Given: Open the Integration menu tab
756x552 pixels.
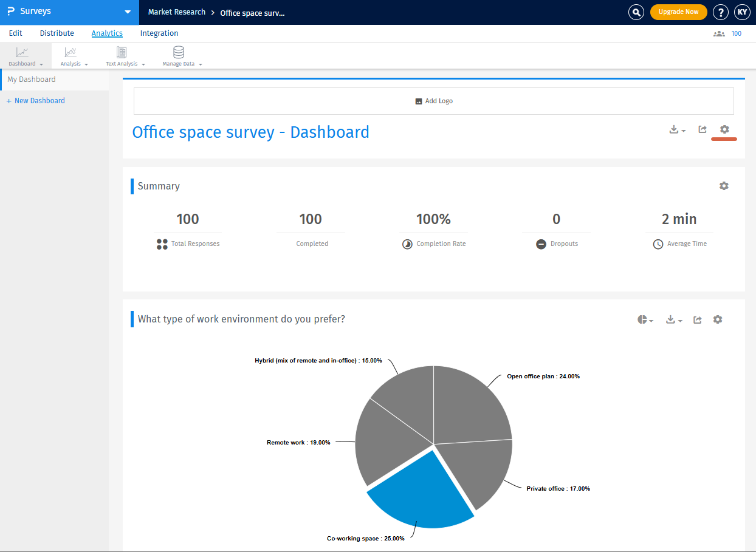Looking at the screenshot, I should 159,33.
